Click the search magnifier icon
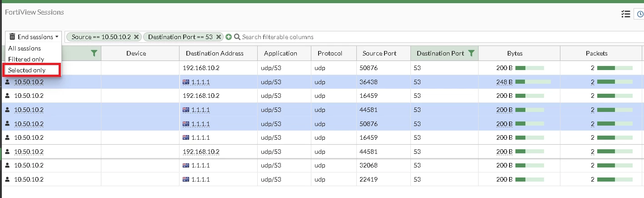Viewport: 644px width, 198px height. tap(237, 37)
